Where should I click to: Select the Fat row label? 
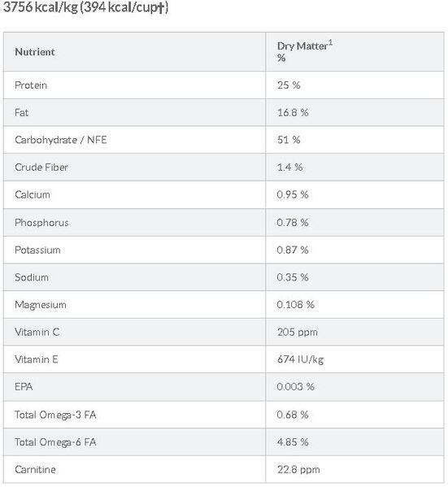(x=21, y=112)
